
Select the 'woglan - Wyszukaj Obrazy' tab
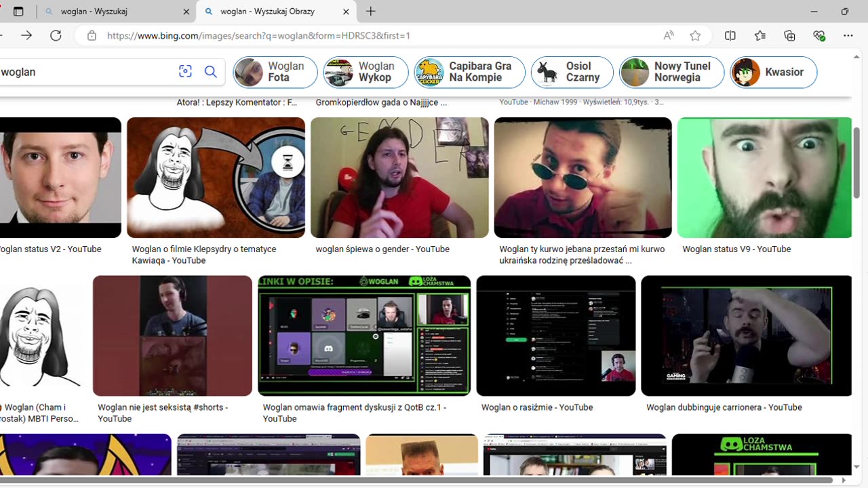pyautogui.click(x=276, y=12)
